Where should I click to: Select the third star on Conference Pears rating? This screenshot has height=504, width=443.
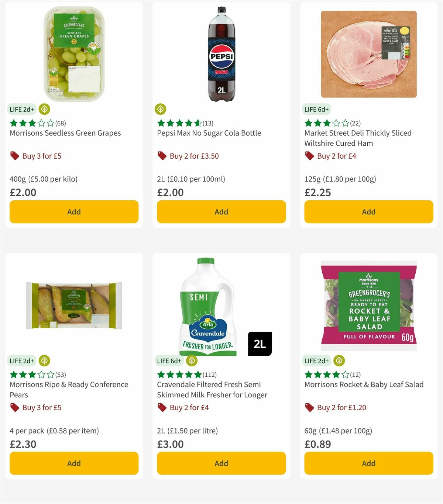(32, 374)
